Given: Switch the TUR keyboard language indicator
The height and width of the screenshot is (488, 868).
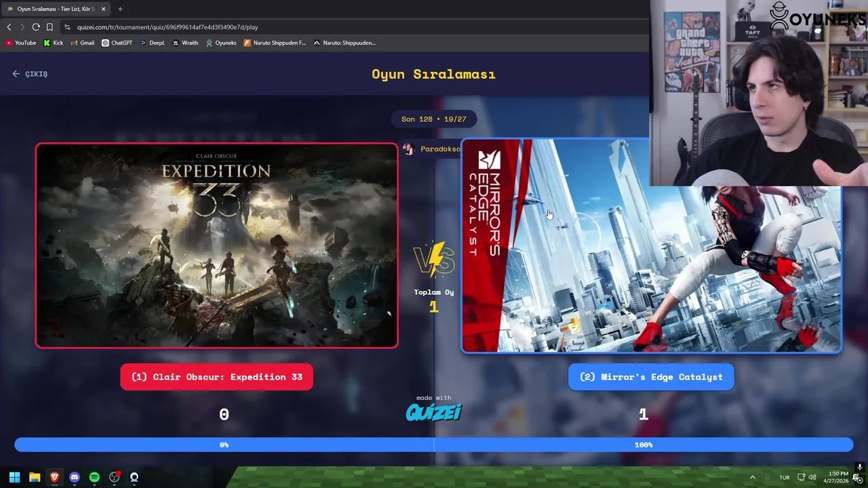Looking at the screenshot, I should 785,477.
